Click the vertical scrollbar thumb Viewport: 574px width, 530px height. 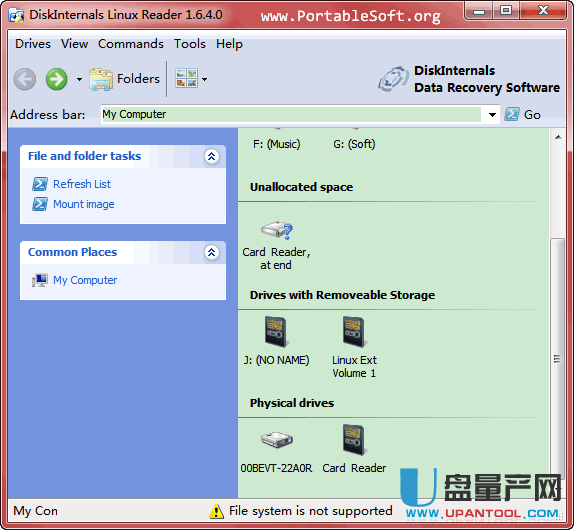[x=557, y=359]
